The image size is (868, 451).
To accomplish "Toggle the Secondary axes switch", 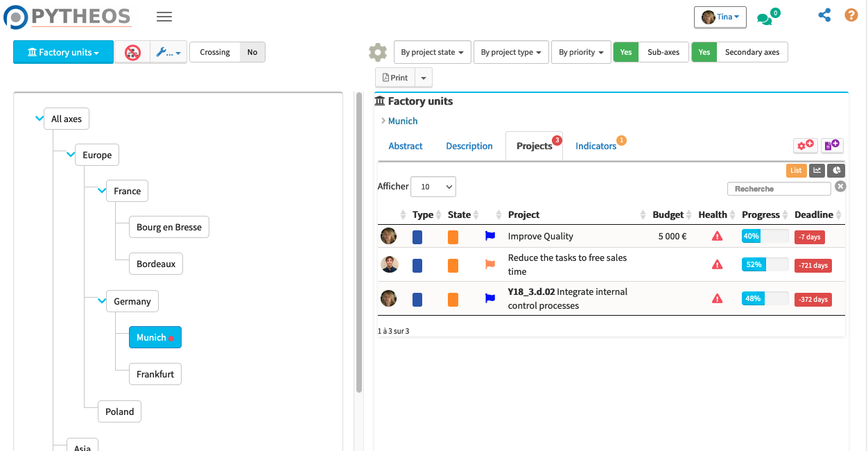I will point(740,52).
